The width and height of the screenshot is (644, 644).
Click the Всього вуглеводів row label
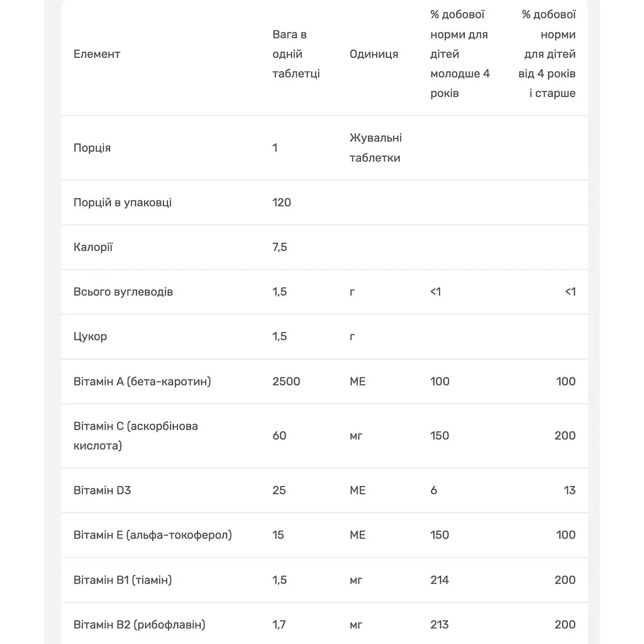pos(123,292)
